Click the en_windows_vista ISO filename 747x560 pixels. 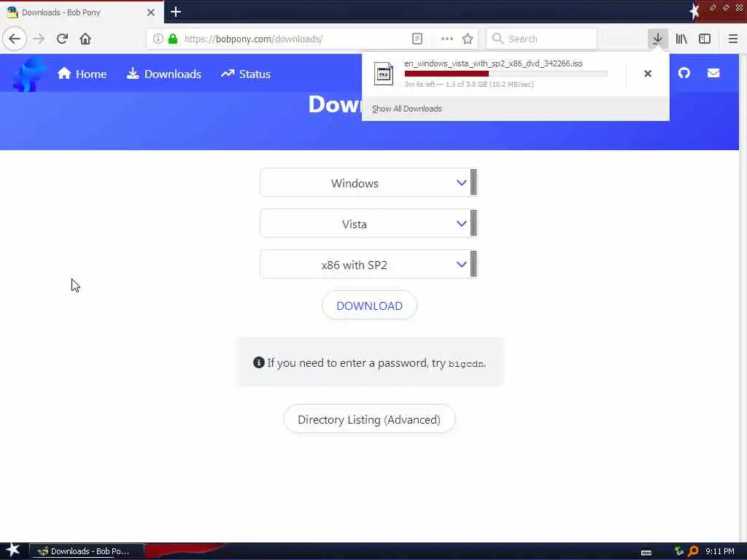coord(493,63)
